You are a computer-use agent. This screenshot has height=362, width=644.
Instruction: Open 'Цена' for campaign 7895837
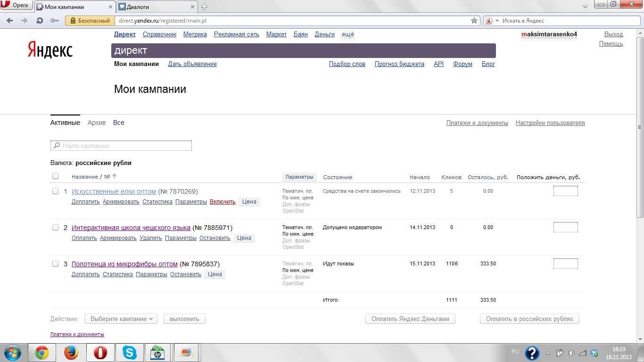coord(215,274)
